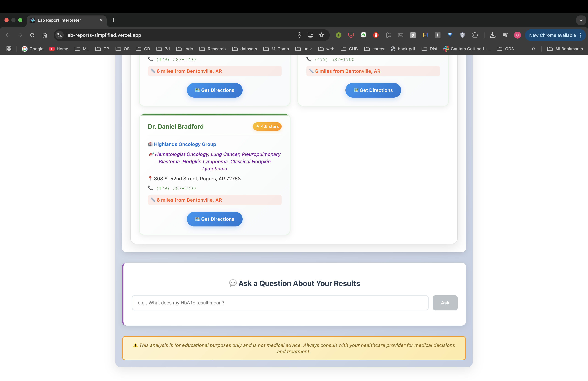
Task: Bookmark this page with the star icon
Action: click(322, 35)
